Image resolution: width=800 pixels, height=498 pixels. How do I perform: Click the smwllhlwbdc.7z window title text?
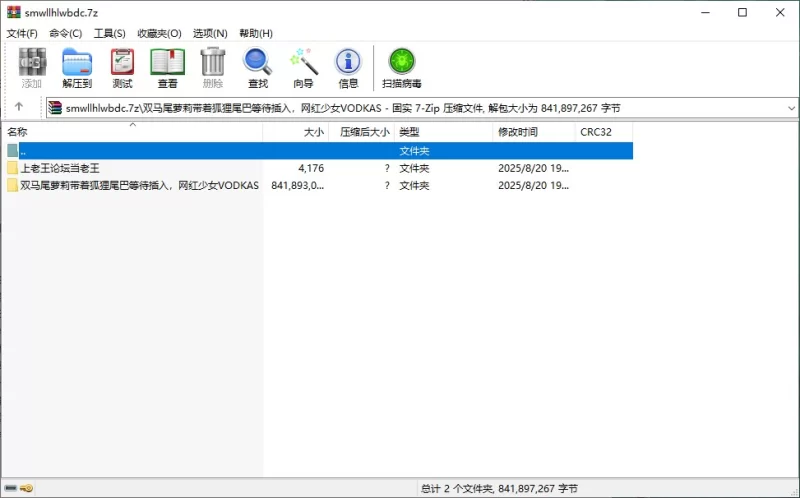click(x=61, y=12)
